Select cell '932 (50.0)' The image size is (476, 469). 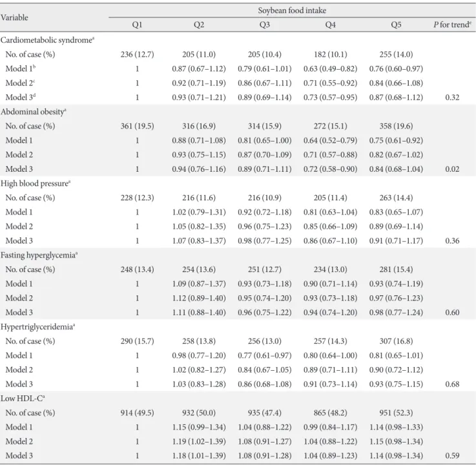[x=199, y=413]
